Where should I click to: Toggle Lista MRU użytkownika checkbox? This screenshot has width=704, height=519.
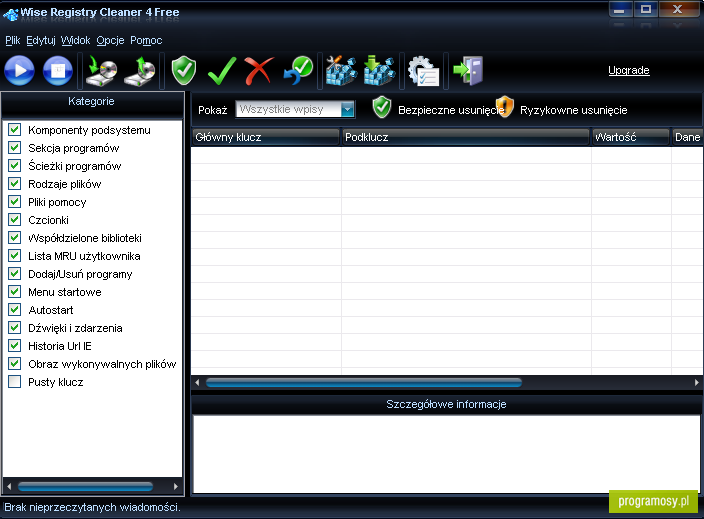[x=14, y=255]
